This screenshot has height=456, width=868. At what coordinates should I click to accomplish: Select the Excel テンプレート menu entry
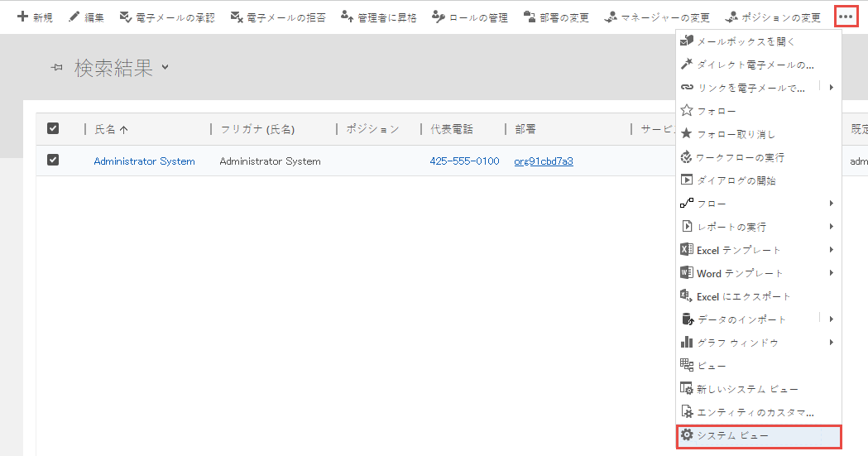tap(759, 250)
